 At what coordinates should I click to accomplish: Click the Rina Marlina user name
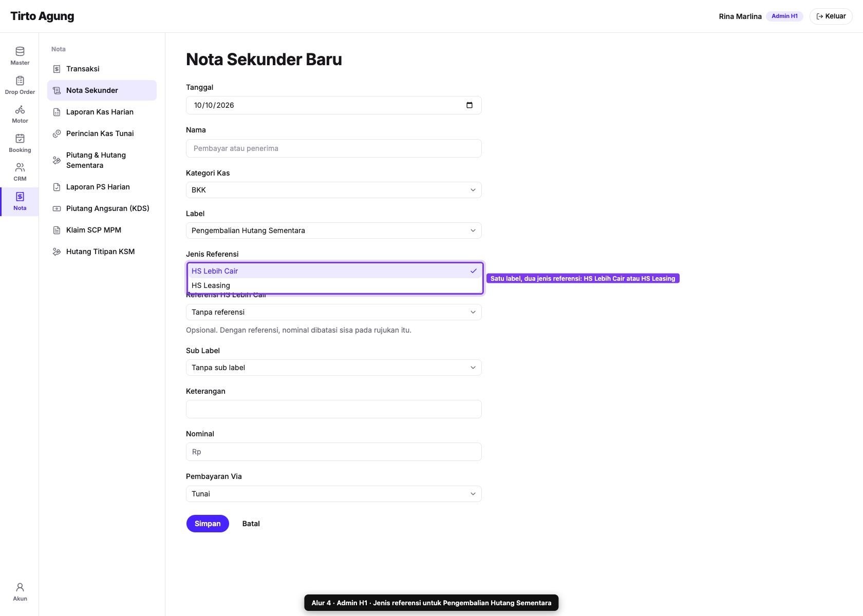click(740, 16)
